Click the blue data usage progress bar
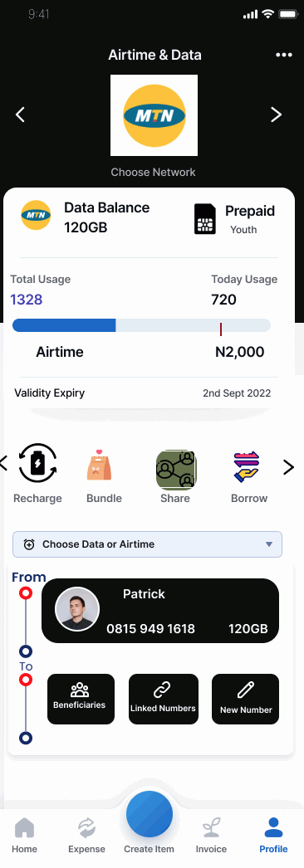The image size is (304, 868). 64,325
